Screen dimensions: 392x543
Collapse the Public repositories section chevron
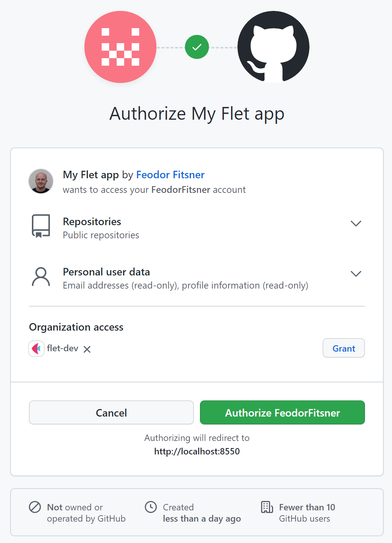(356, 223)
